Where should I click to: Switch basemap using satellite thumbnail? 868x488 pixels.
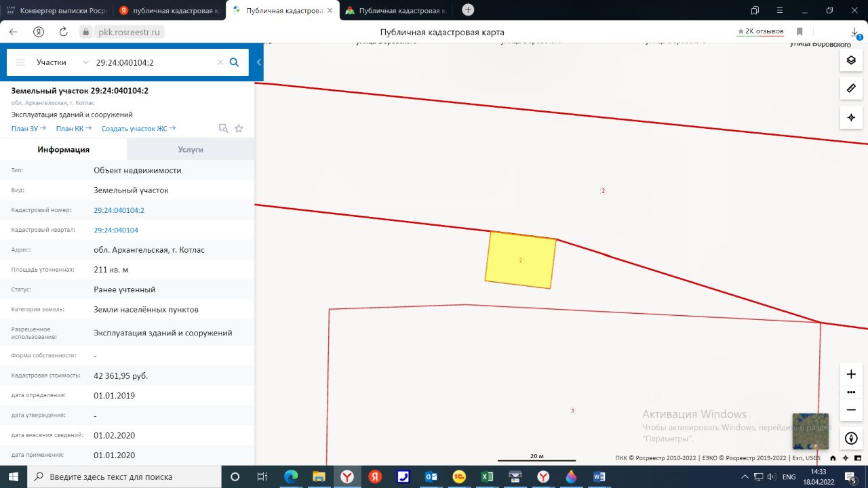click(810, 431)
